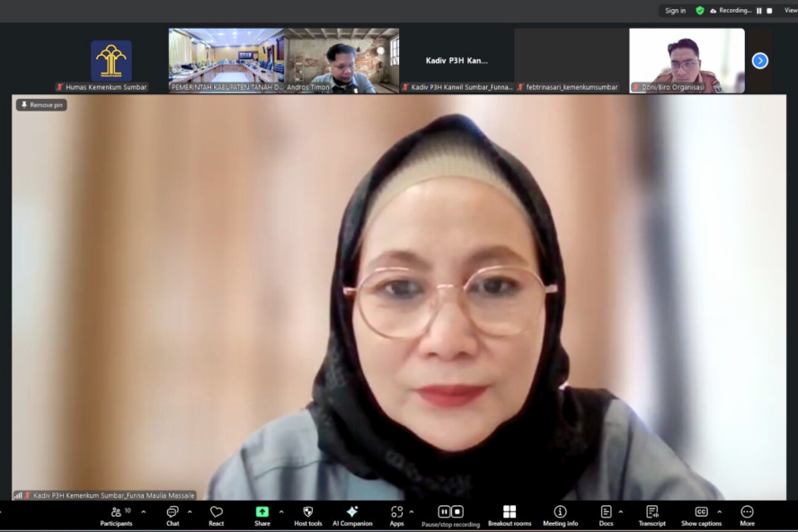Expand the Share options arrow
This screenshot has height=532, width=798.
[281, 511]
